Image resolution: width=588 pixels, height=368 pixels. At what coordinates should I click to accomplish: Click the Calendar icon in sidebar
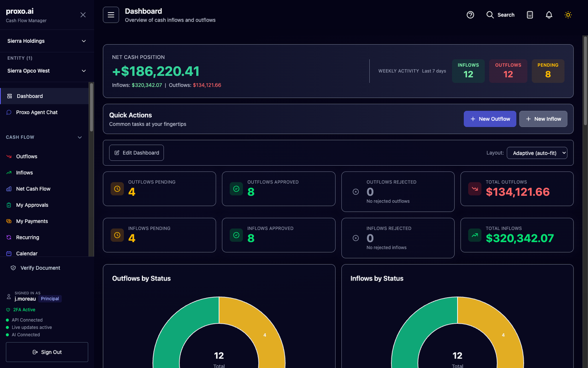(x=9, y=253)
